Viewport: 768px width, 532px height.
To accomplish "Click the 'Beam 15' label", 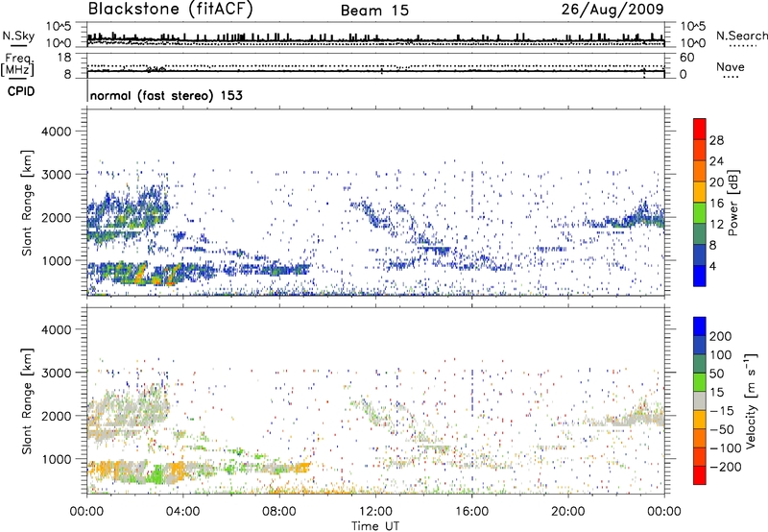I will [374, 11].
